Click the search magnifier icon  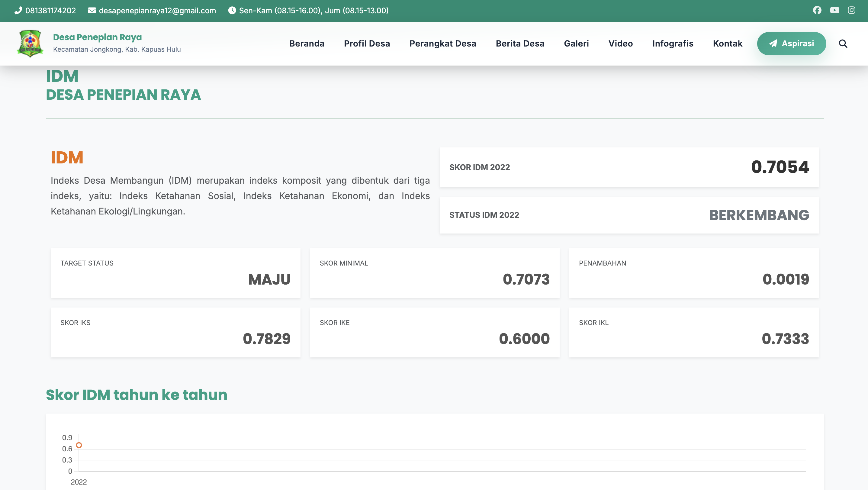(843, 44)
